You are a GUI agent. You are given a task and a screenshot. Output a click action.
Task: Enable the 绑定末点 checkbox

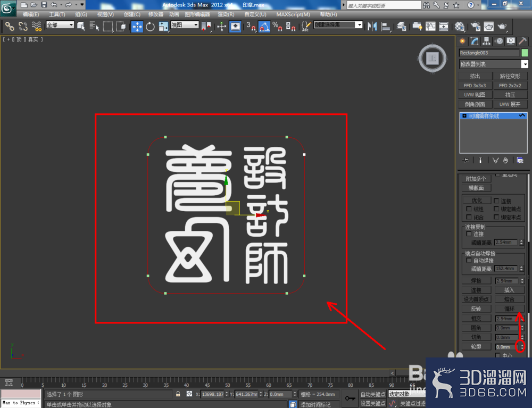(496, 217)
